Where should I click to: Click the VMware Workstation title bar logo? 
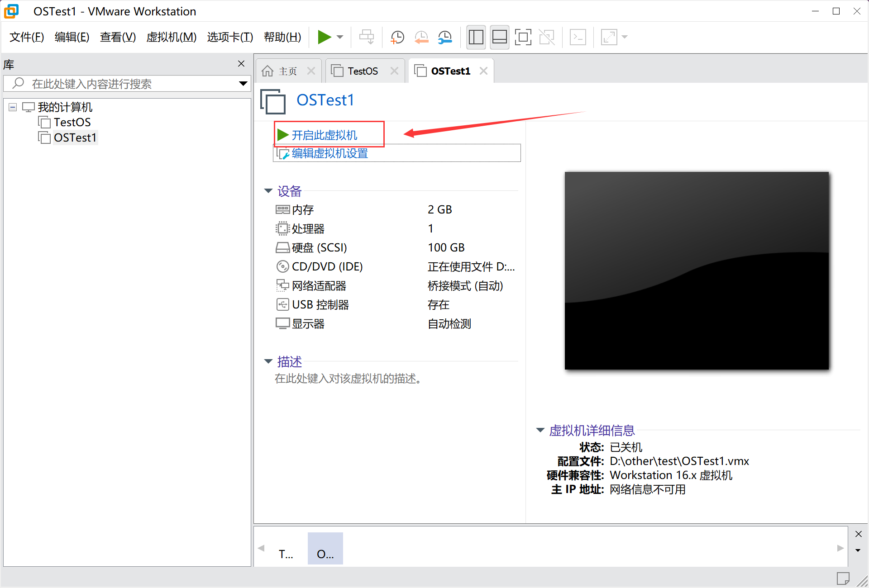pos(11,11)
